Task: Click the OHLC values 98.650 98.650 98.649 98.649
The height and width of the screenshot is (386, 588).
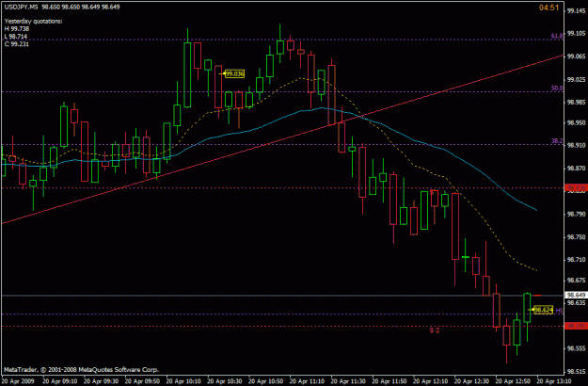Action: 81,8
